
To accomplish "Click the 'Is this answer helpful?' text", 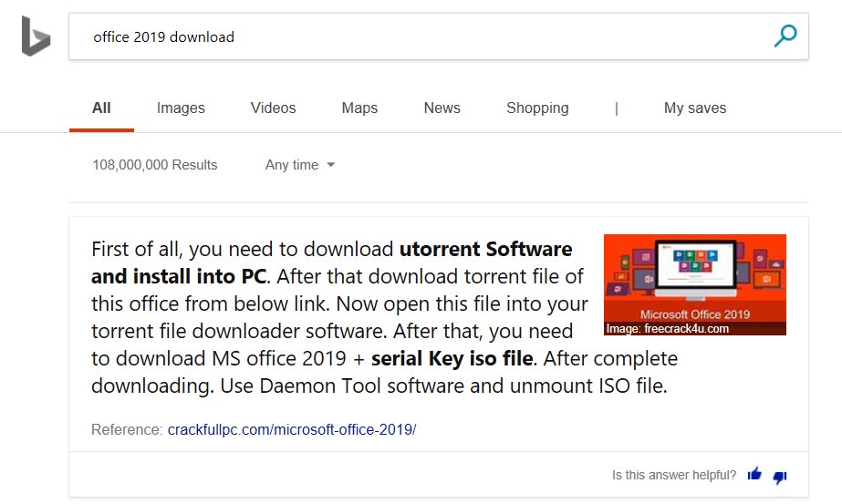I will point(674,475).
